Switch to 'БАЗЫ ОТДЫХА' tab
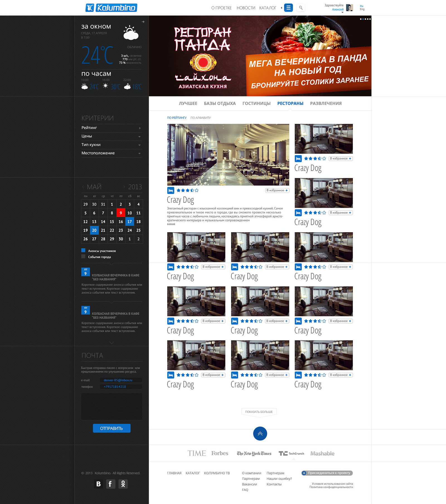 tap(220, 103)
